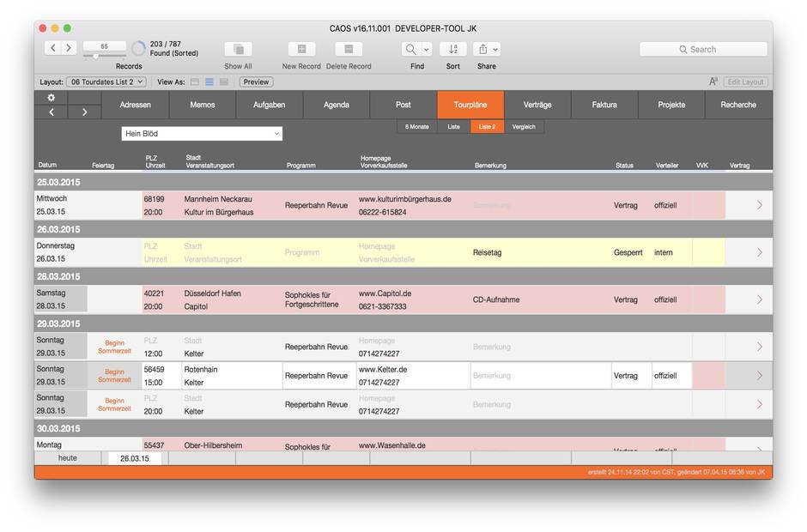The width and height of the screenshot is (807, 532).
Task: Open the Recherche tab
Action: [x=738, y=105]
